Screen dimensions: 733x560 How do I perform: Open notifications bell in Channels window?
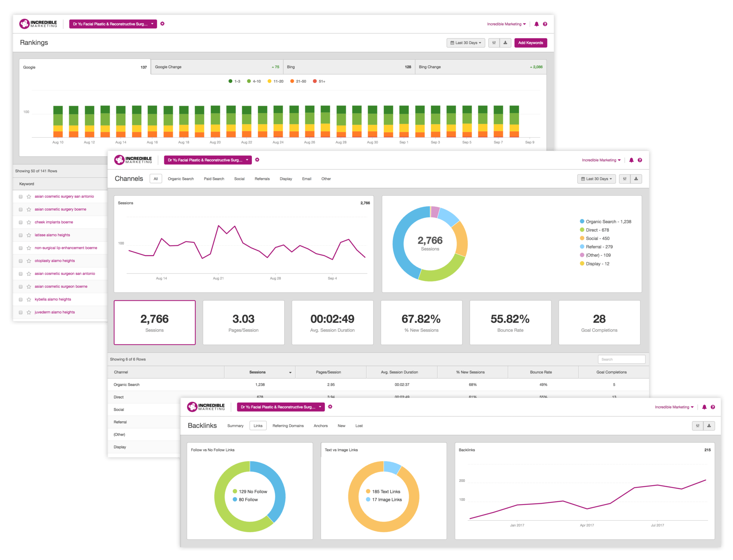coord(631,160)
